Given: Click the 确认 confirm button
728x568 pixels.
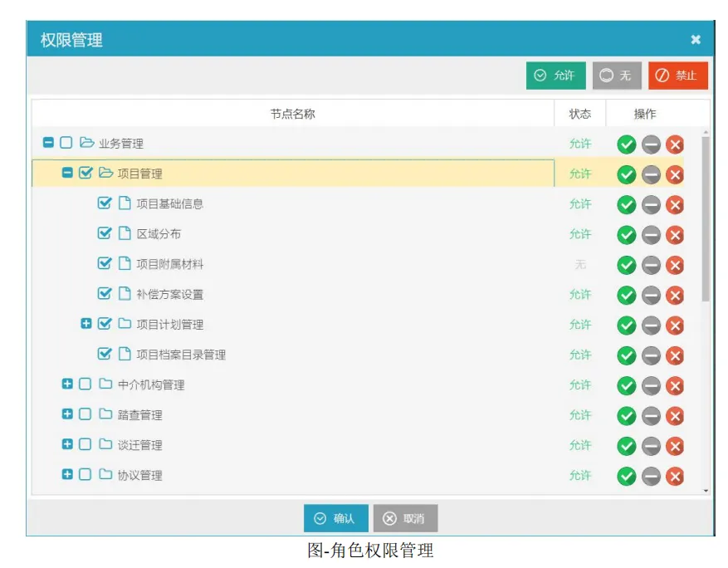Looking at the screenshot, I should (335, 517).
